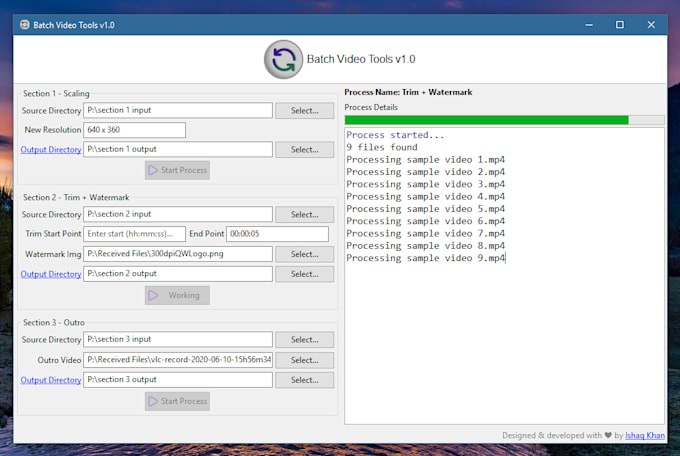
Task: Edit Section 3 Output Directory field
Action: pyautogui.click(x=178, y=380)
